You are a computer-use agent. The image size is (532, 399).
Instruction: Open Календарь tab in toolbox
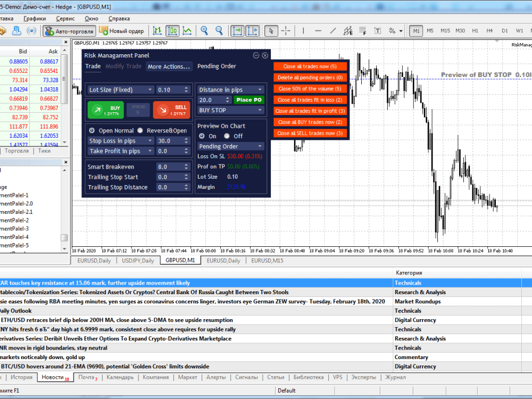[120, 377]
